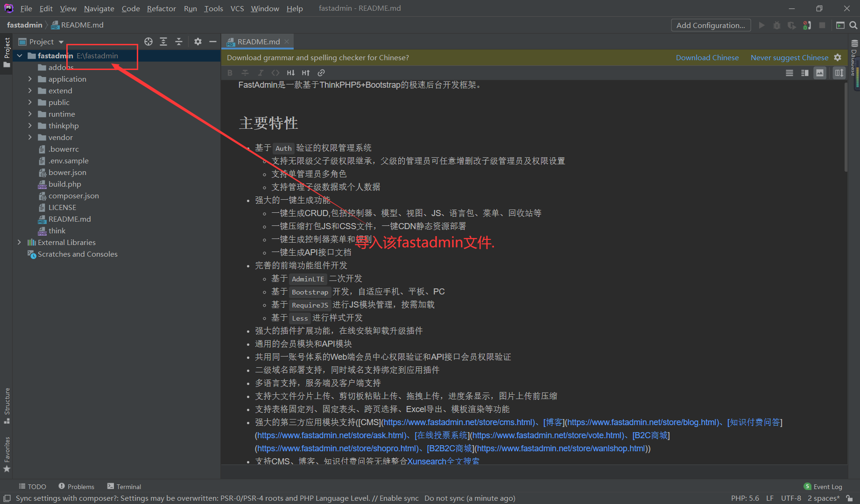Expand the public folder
This screenshot has width=860, height=504.
30,102
